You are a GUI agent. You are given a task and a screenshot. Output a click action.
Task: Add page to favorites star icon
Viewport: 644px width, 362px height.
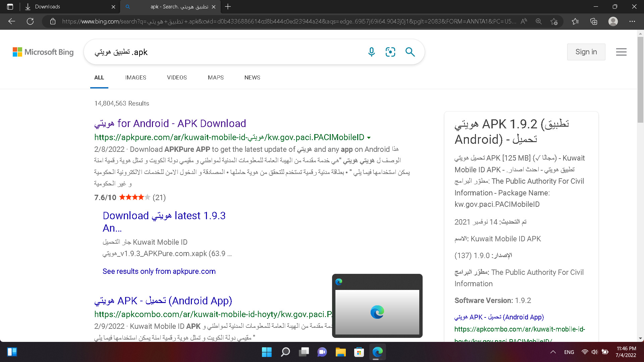[x=554, y=21]
